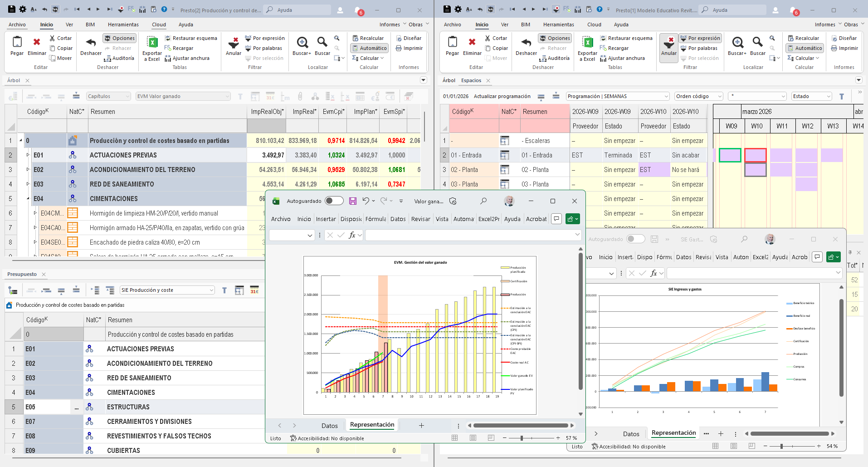Open Programación | SEMANAS dropdown
Screen dimensions: 868x467
click(x=618, y=96)
